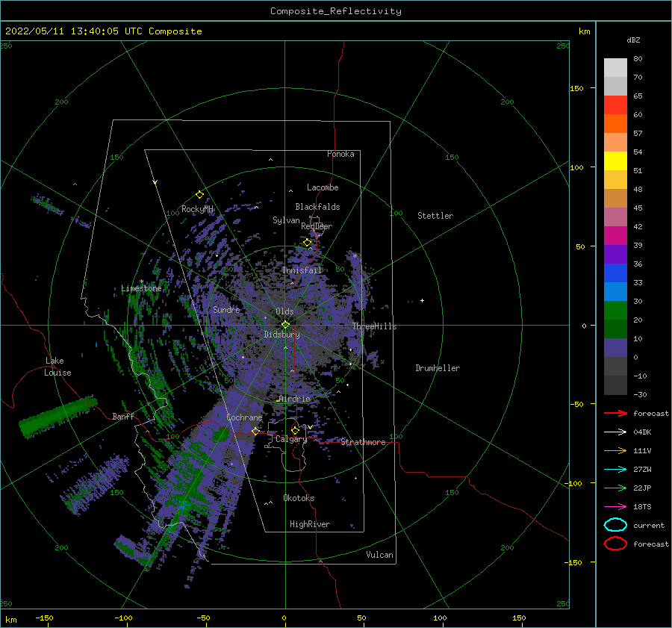Screen dimensions: 672x628
Task: Click the Ponoka label
Action: pyautogui.click(x=340, y=154)
